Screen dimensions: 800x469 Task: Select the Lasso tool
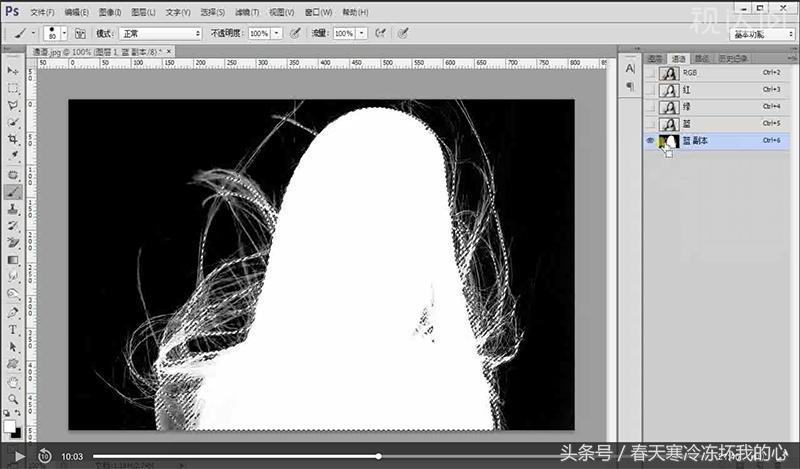point(13,105)
